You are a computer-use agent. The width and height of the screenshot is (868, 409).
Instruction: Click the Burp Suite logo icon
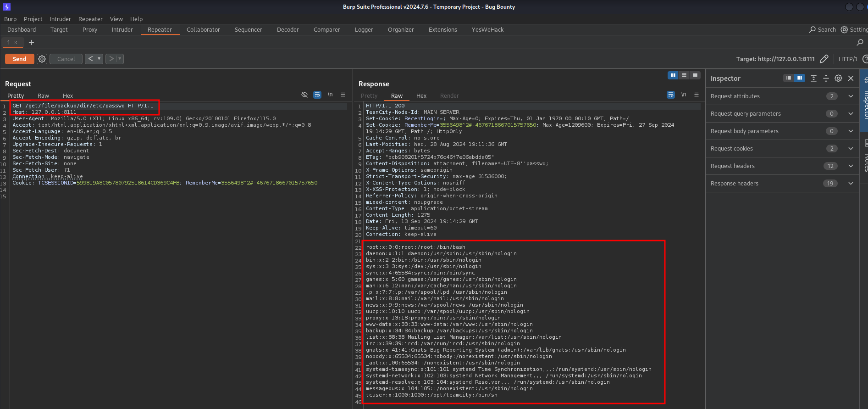[6, 7]
